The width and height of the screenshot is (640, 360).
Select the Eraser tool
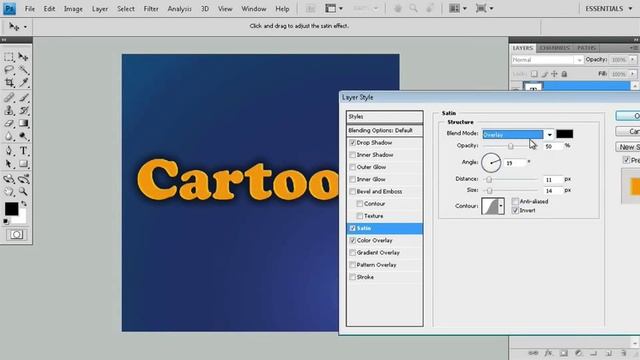[9, 123]
